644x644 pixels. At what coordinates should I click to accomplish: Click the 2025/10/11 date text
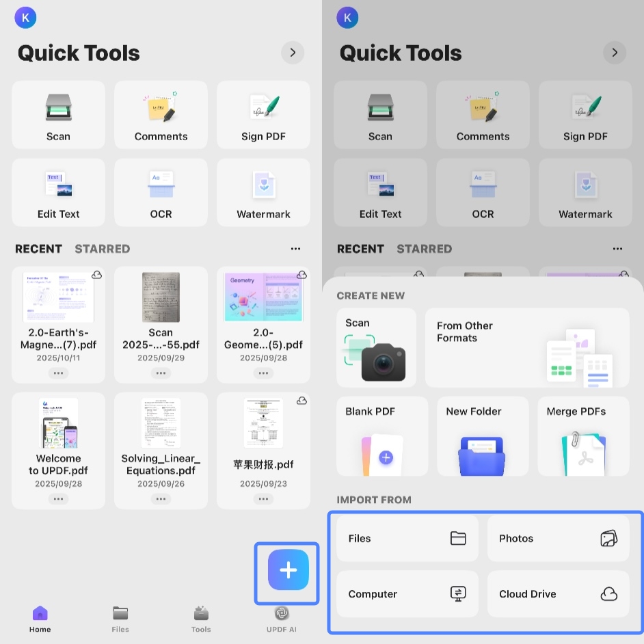coord(58,358)
